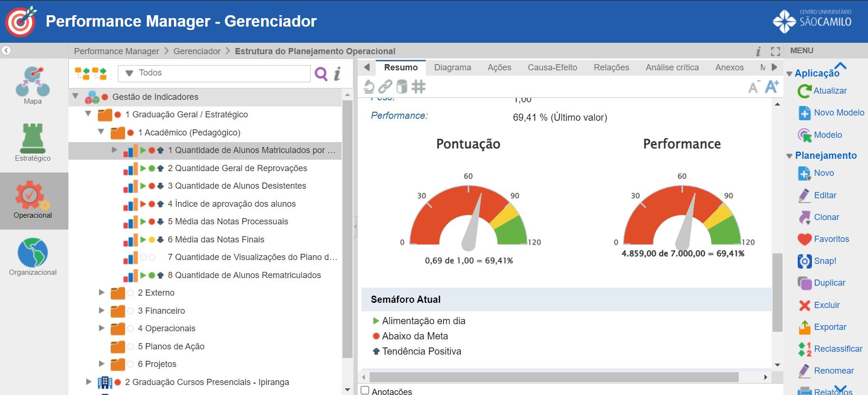Expand 2 Graduação Cursos Presenciais - Ipiranga

pyautogui.click(x=88, y=382)
